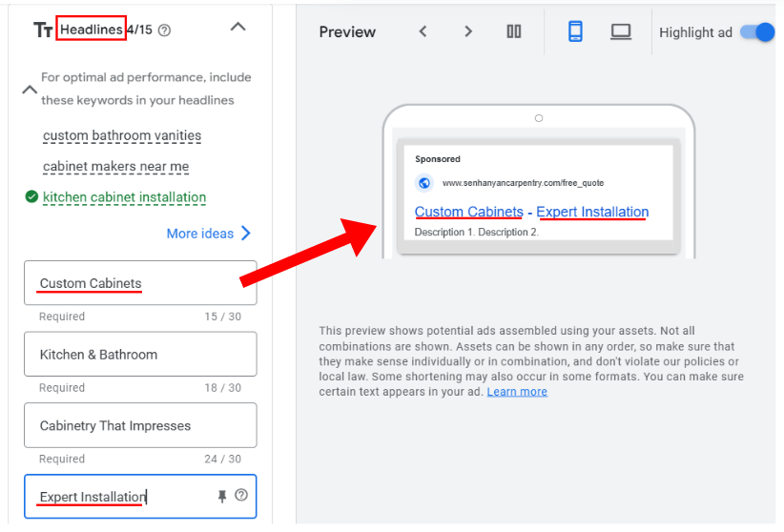Collapse the Headlines section chevron

[x=238, y=28]
